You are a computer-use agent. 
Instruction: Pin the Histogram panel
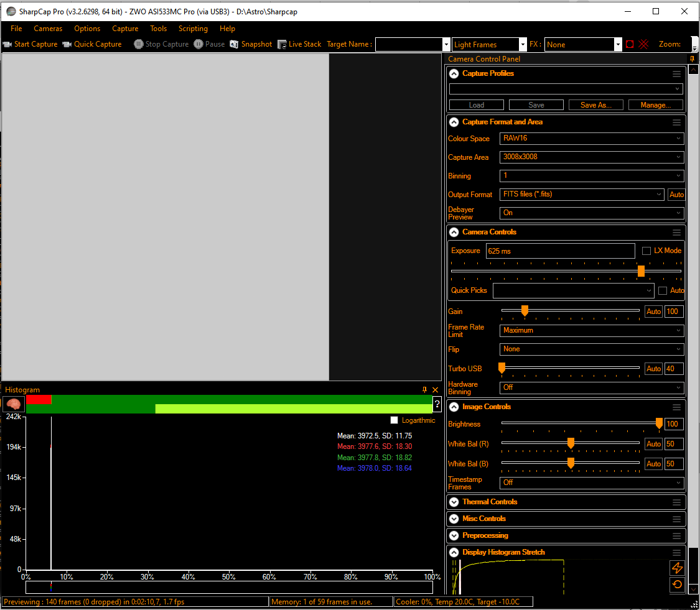[x=424, y=389]
